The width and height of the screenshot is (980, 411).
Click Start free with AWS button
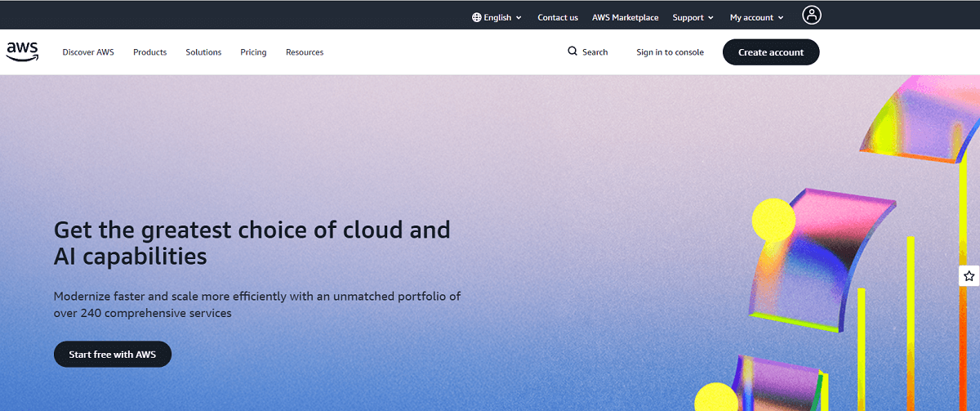coord(113,355)
